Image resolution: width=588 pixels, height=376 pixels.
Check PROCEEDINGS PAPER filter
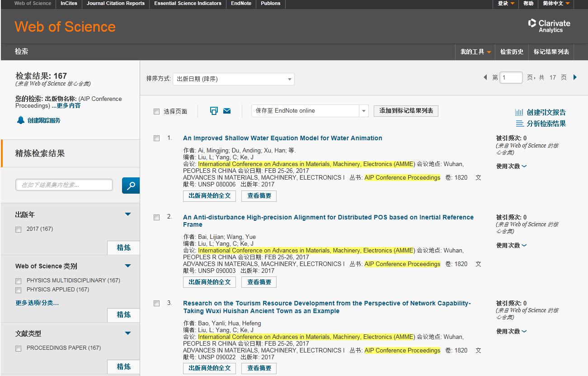[x=19, y=348]
